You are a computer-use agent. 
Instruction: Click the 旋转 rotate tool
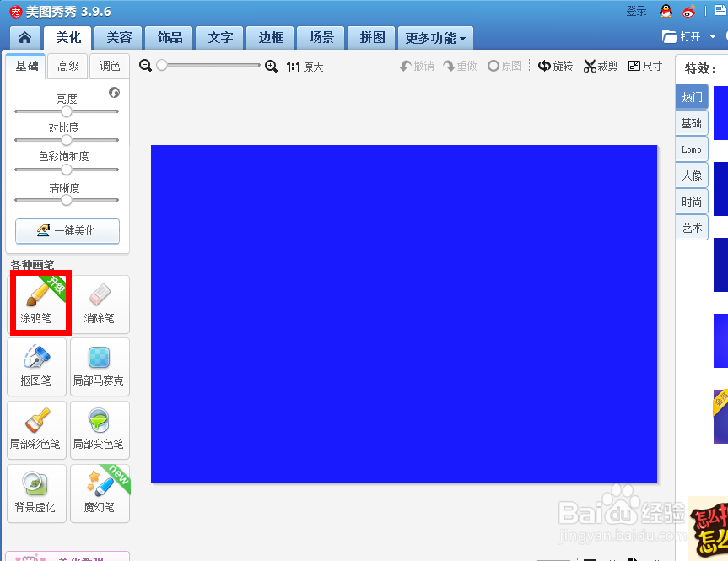point(555,67)
